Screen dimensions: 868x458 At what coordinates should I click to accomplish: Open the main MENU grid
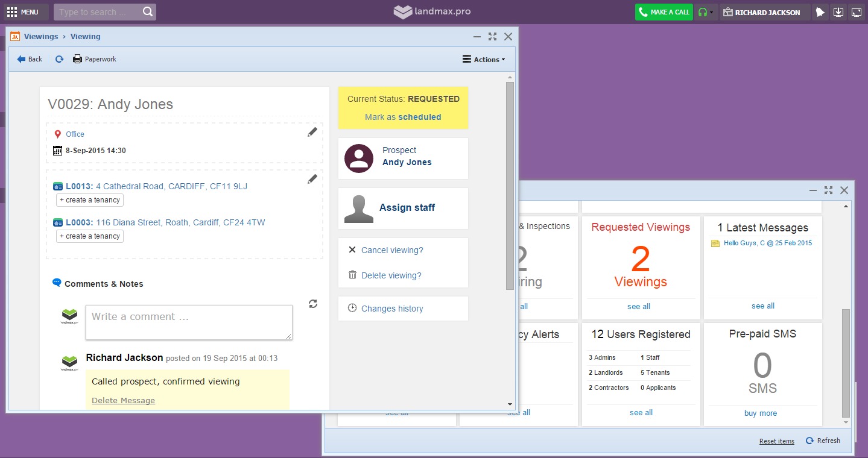tap(23, 12)
